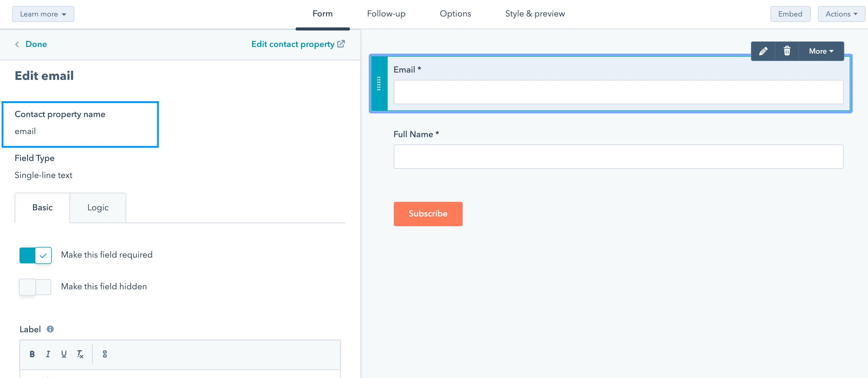This screenshot has width=868, height=378.
Task: Apply underline formatting in Label editor
Action: click(64, 354)
